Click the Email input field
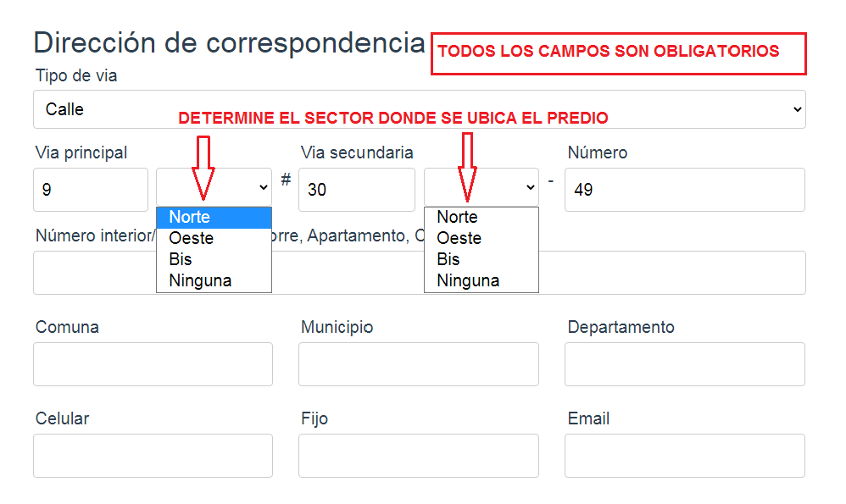The height and width of the screenshot is (504, 846). (684, 456)
